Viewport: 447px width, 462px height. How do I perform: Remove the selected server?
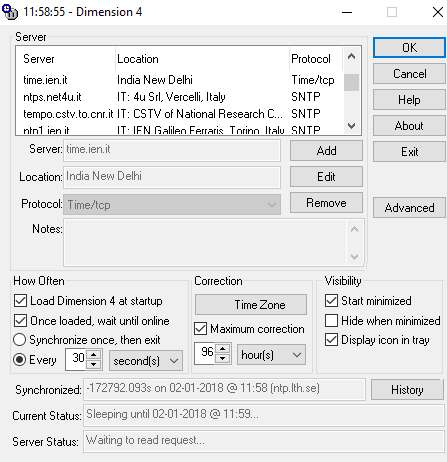(x=326, y=203)
